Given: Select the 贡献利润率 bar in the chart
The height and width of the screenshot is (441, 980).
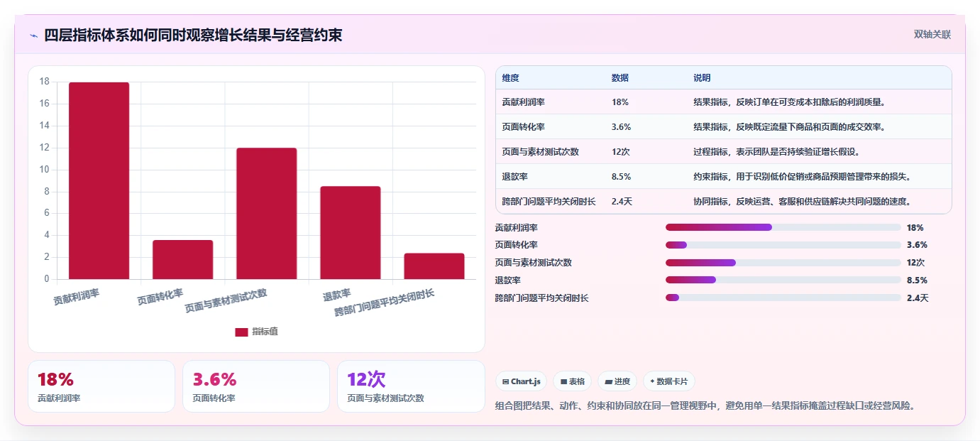Looking at the screenshot, I should 99,180.
